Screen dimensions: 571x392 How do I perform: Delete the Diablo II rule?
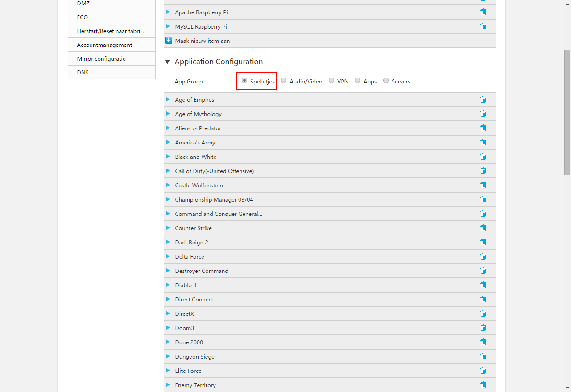pyautogui.click(x=483, y=285)
